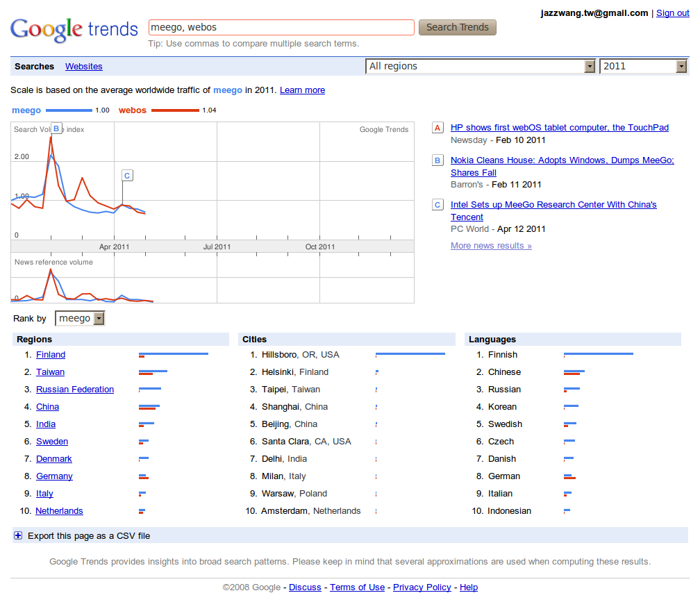Open Privacy Policy footer link

(x=422, y=587)
